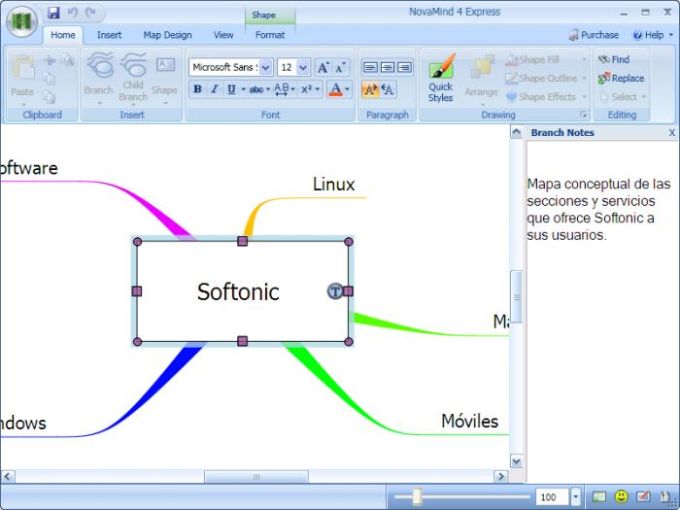
Task: Toggle underline formatting
Action: (231, 90)
